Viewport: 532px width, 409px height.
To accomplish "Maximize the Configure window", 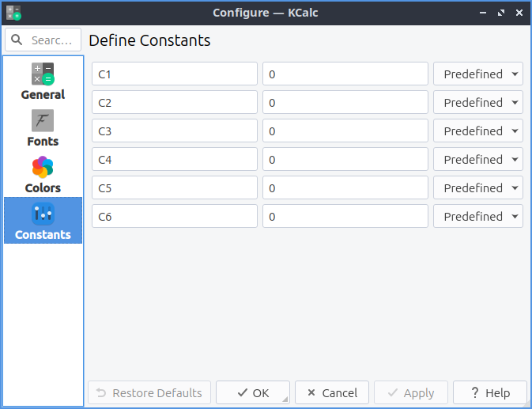I will pos(501,13).
